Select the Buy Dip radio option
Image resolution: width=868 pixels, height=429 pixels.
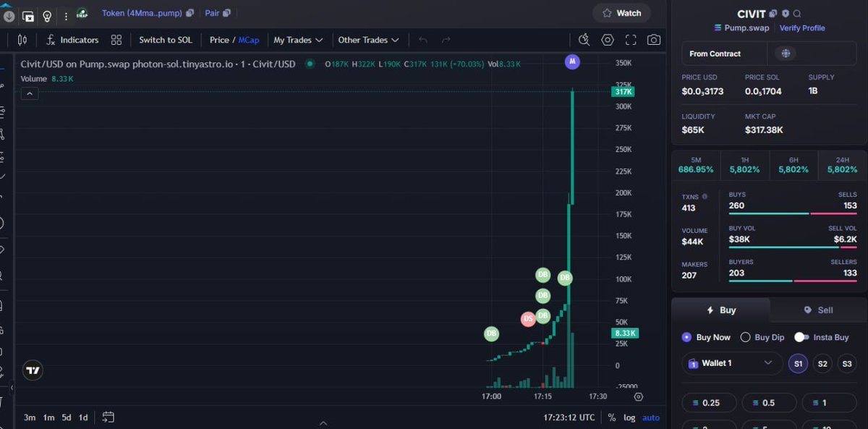pos(746,337)
